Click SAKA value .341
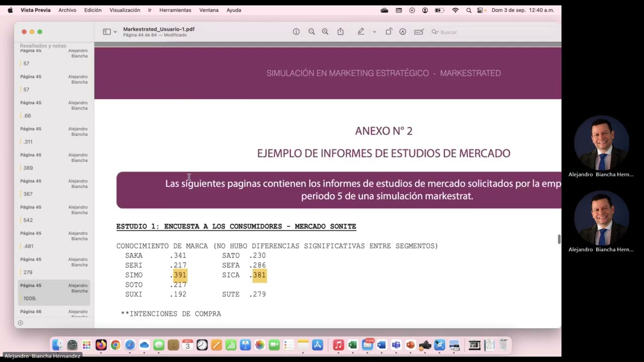 pos(178,255)
